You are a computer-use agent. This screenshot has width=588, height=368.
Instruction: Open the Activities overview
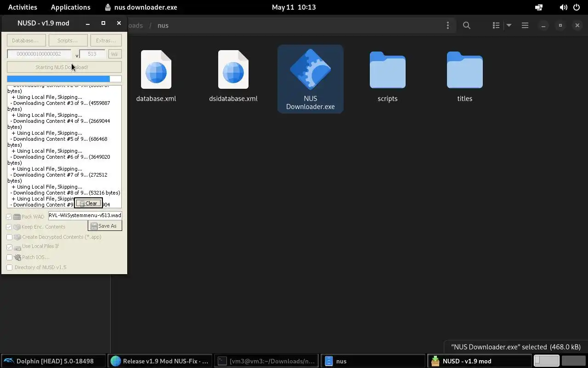point(23,7)
